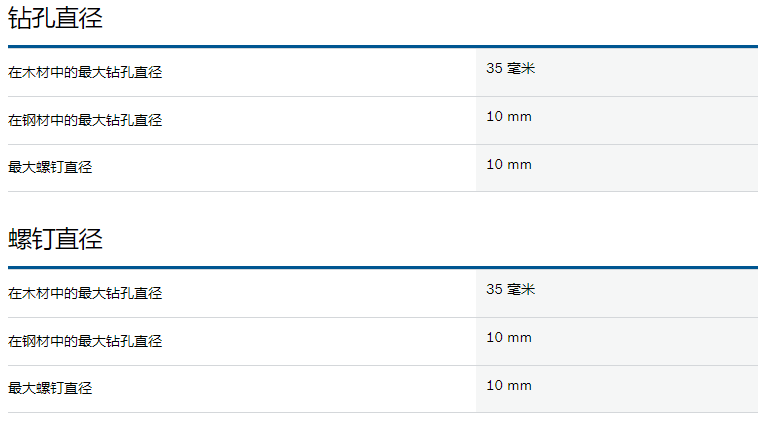
Task: Click the 毫米 unit in 钻孔直径 section
Action: 521,68
